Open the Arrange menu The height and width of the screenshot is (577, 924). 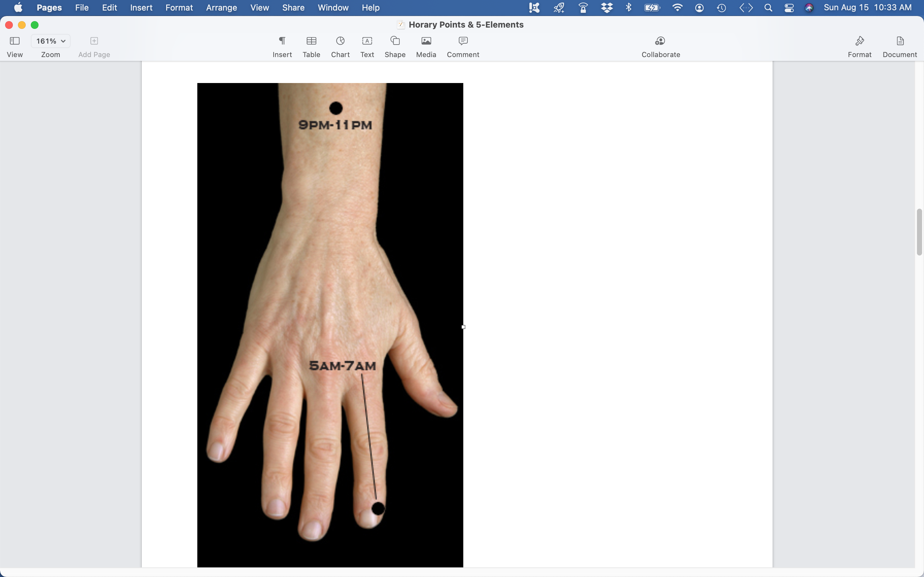(x=221, y=8)
